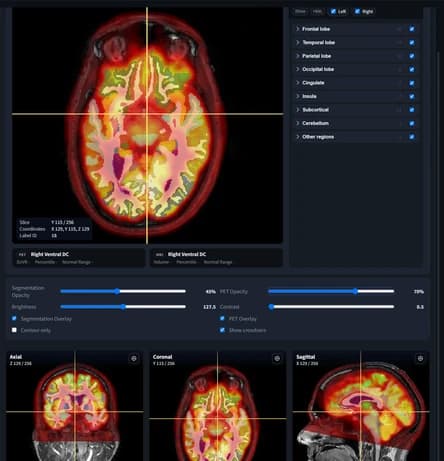This screenshot has height=461, width=444.
Task: Toggle the Right hemisphere checkbox
Action: (x=357, y=11)
